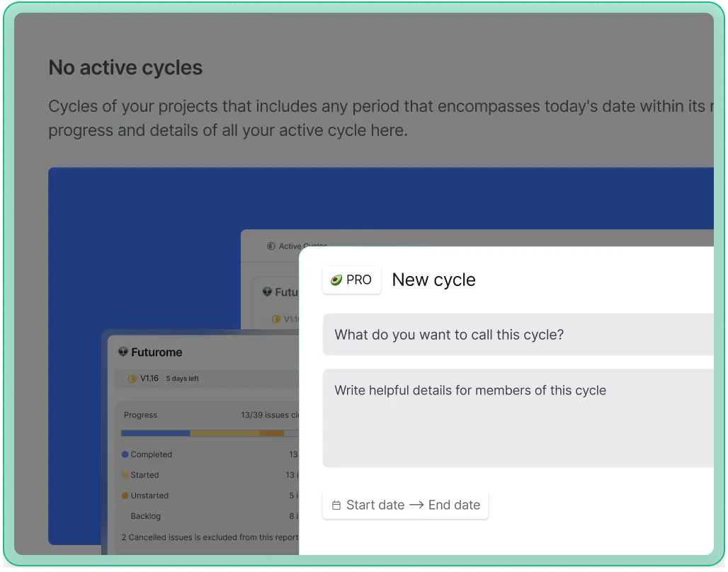Click the orange Unstarted legend dot
This screenshot has height=572, width=728.
[x=125, y=496]
